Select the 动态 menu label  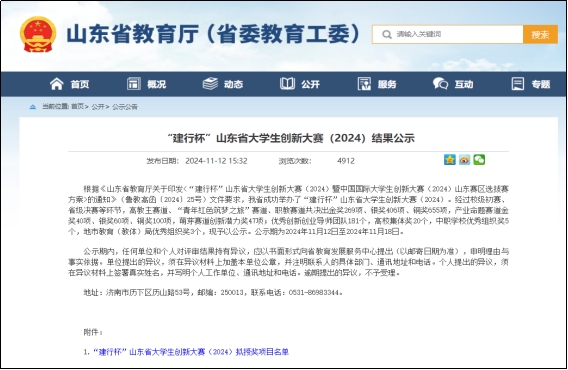233,84
